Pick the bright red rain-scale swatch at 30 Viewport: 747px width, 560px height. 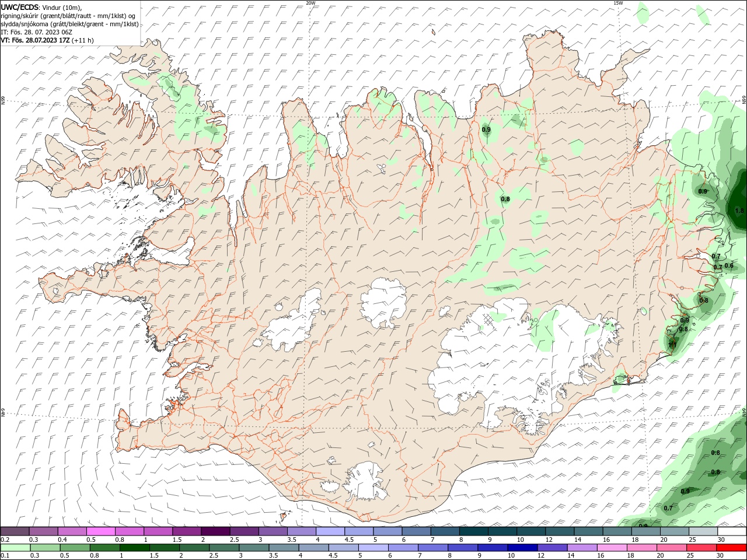click(x=732, y=548)
